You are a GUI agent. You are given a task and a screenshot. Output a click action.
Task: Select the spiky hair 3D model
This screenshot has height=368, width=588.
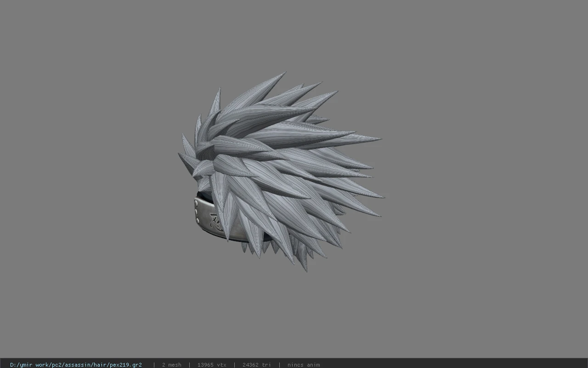pos(281,171)
